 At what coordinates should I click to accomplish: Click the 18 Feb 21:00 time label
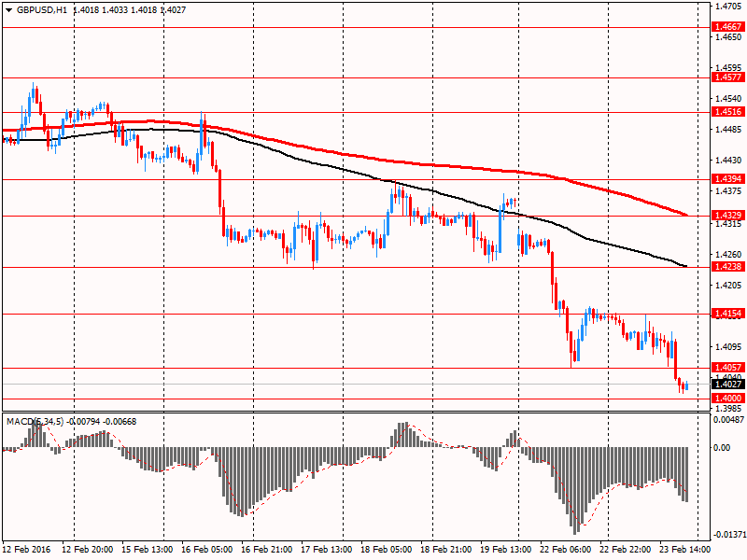(446, 550)
